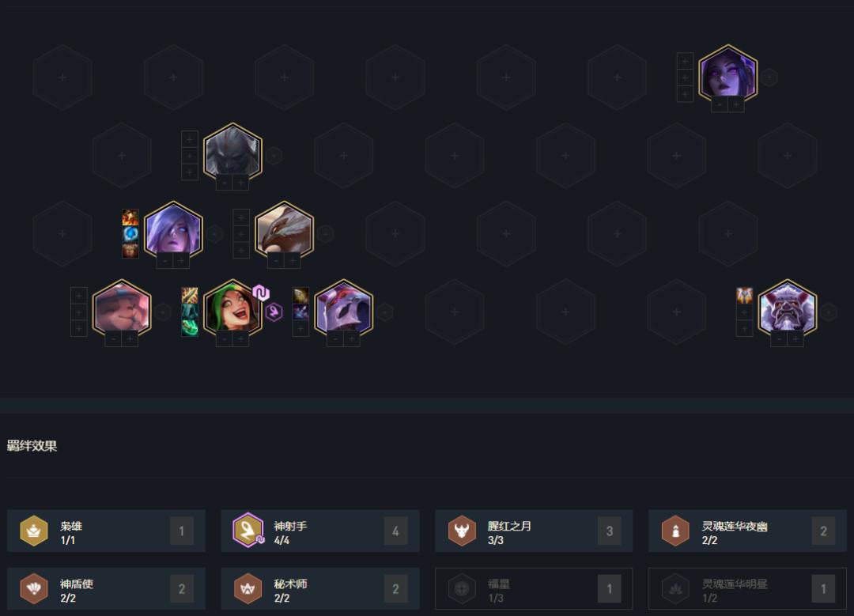Select the 腥红之月 3/3 trait entry

534,531
